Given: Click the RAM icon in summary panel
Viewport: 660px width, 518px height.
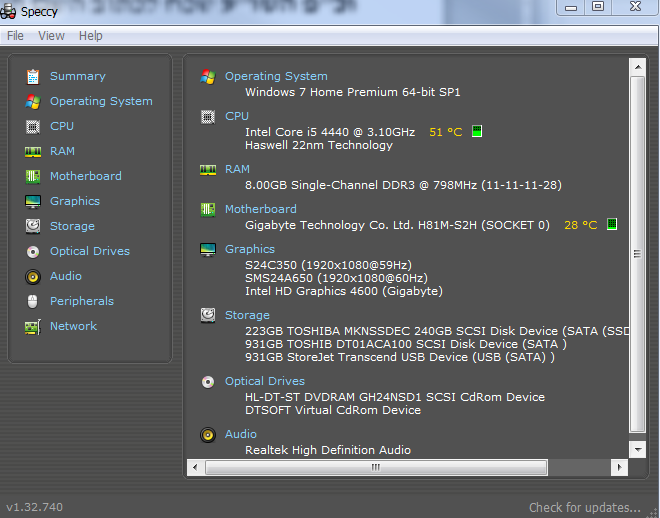Looking at the screenshot, I should coord(208,170).
